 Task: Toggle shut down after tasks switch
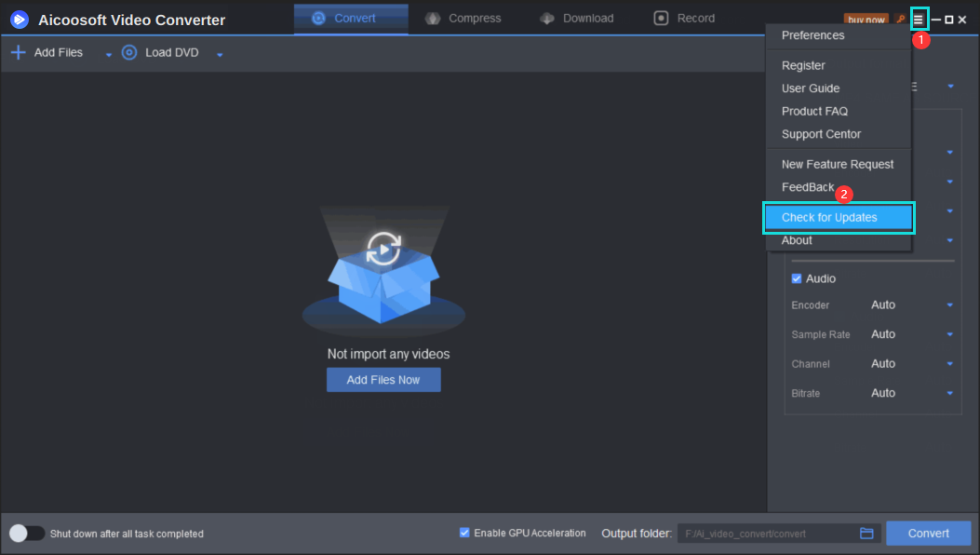click(x=27, y=533)
